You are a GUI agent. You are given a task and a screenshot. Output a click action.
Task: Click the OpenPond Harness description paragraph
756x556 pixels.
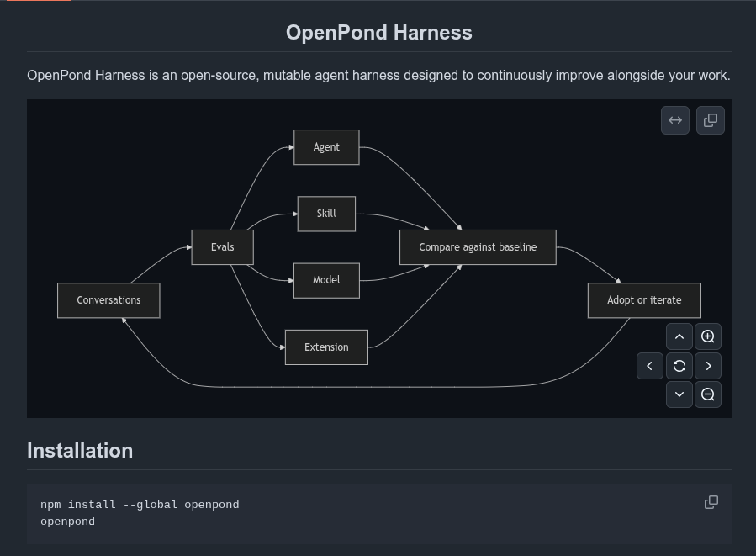coord(378,75)
